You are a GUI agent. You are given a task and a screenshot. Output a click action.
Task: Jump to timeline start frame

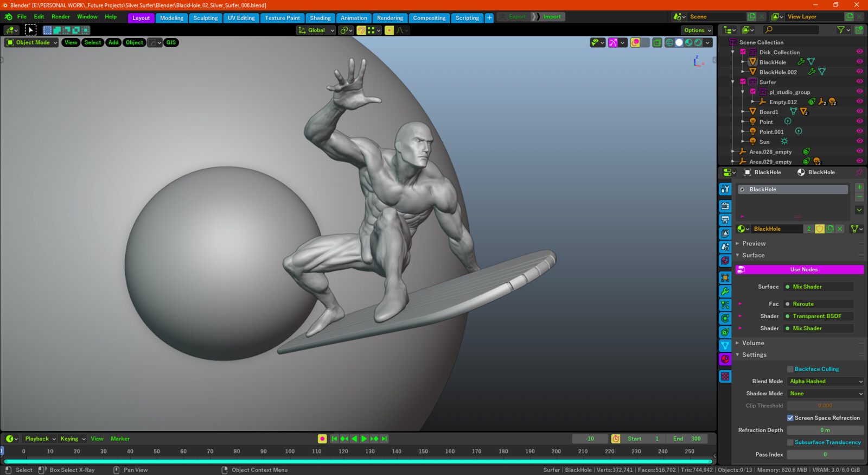[x=334, y=439]
